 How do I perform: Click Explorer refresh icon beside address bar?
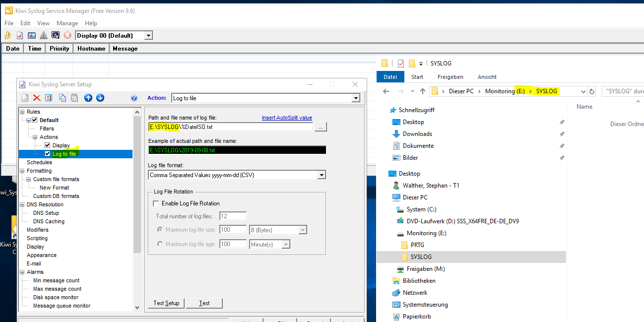591,91
